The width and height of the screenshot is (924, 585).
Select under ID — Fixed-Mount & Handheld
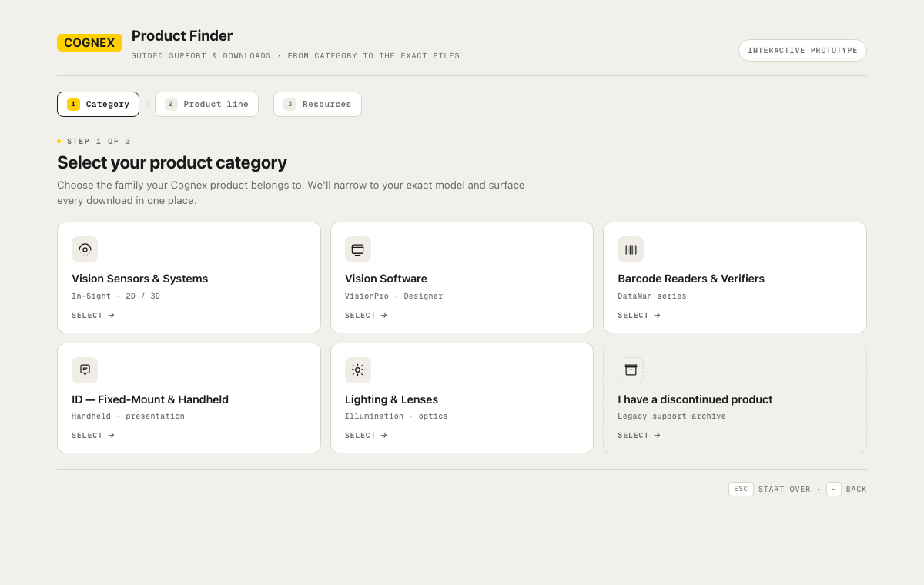click(x=93, y=436)
